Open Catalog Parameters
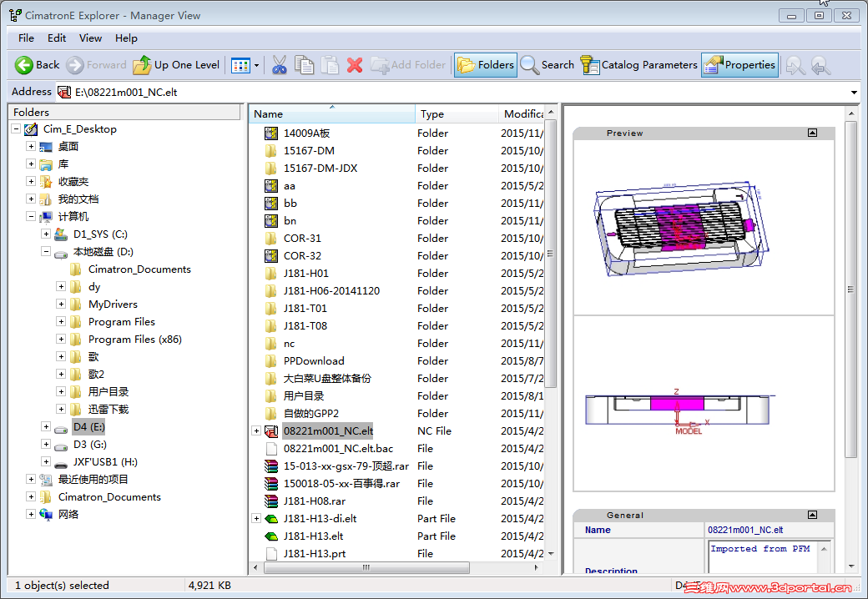Viewport: 868px width, 599px height. tap(638, 65)
